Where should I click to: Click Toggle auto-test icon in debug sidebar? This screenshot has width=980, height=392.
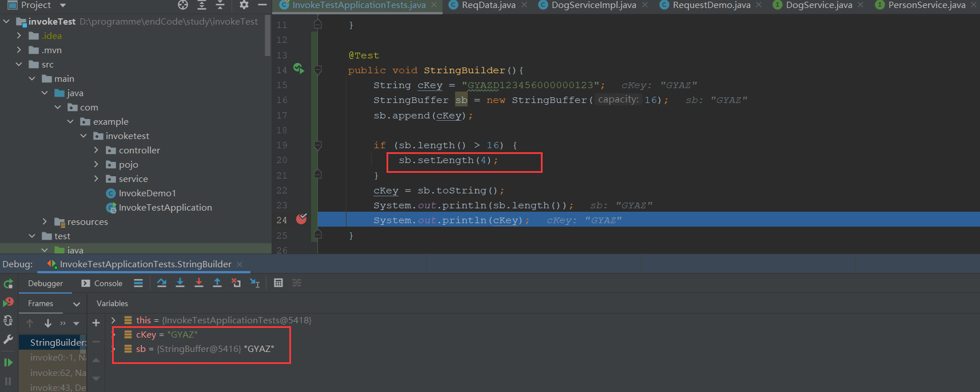tap(8, 320)
